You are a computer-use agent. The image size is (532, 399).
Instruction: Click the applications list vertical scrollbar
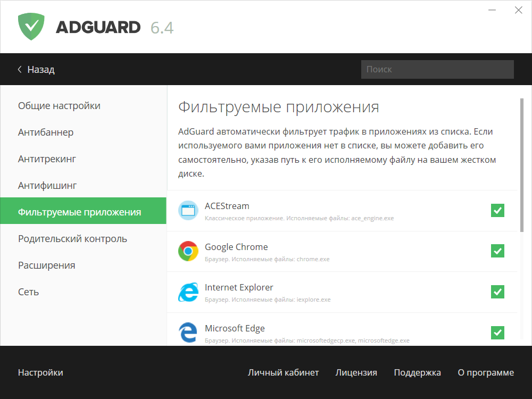coord(522,165)
